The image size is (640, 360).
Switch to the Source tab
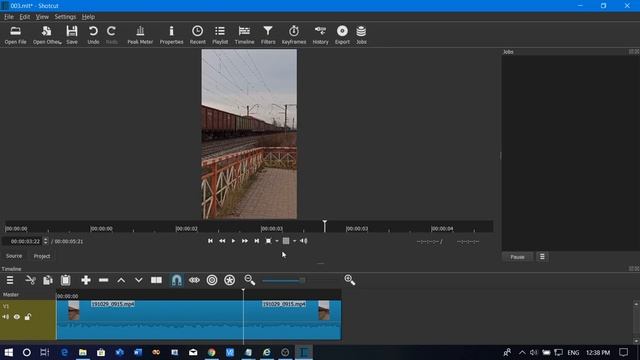pyautogui.click(x=14, y=256)
